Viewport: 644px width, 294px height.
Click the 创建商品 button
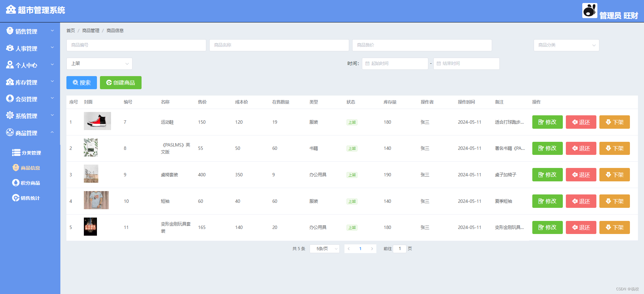(121, 82)
